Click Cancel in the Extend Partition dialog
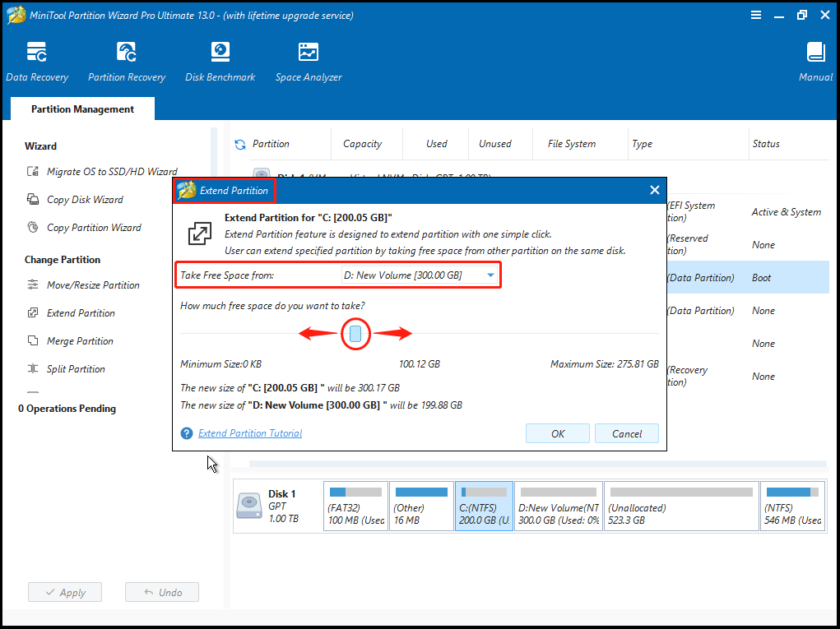The image size is (840, 629). tap(627, 433)
